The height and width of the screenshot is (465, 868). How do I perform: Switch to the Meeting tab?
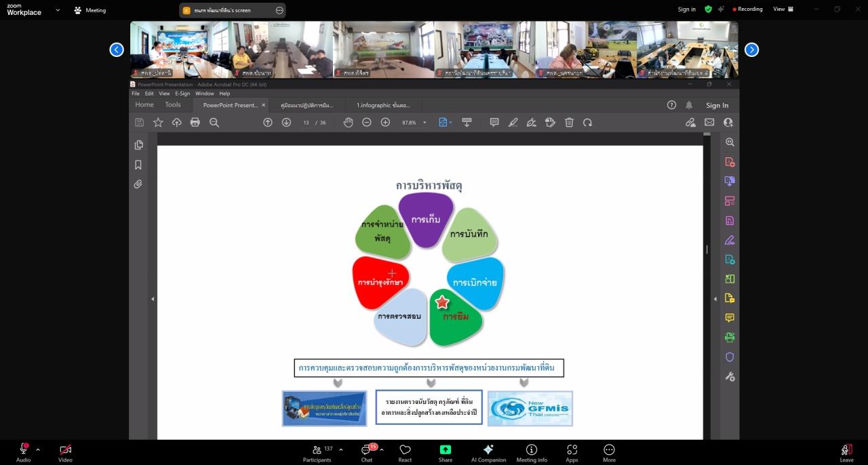click(x=90, y=10)
